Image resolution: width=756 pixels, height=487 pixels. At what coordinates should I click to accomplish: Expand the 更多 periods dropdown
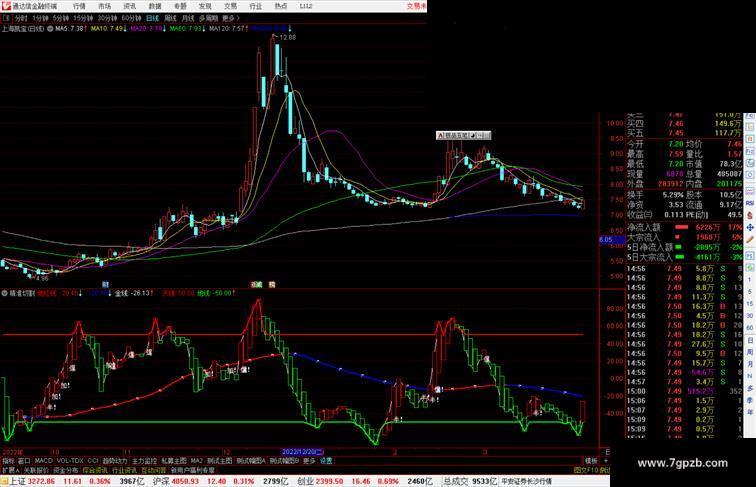click(x=230, y=18)
